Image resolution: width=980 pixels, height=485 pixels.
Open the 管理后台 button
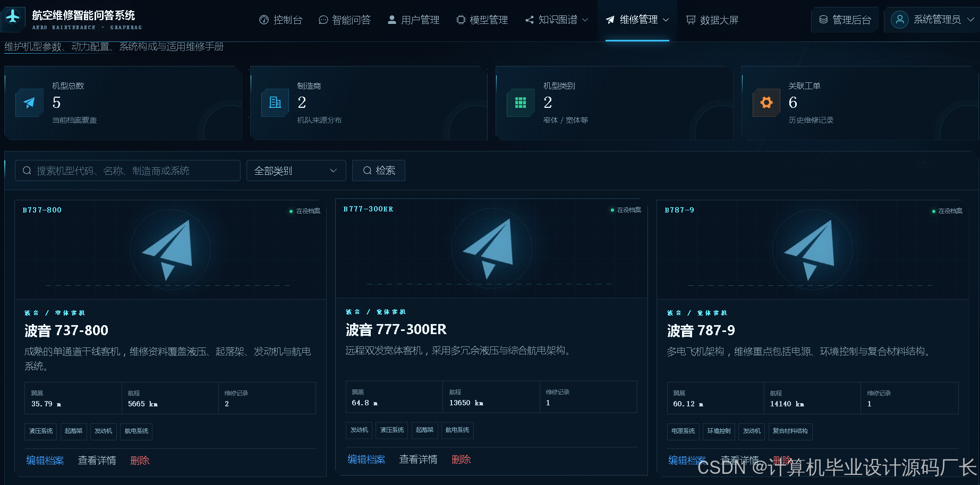point(845,20)
